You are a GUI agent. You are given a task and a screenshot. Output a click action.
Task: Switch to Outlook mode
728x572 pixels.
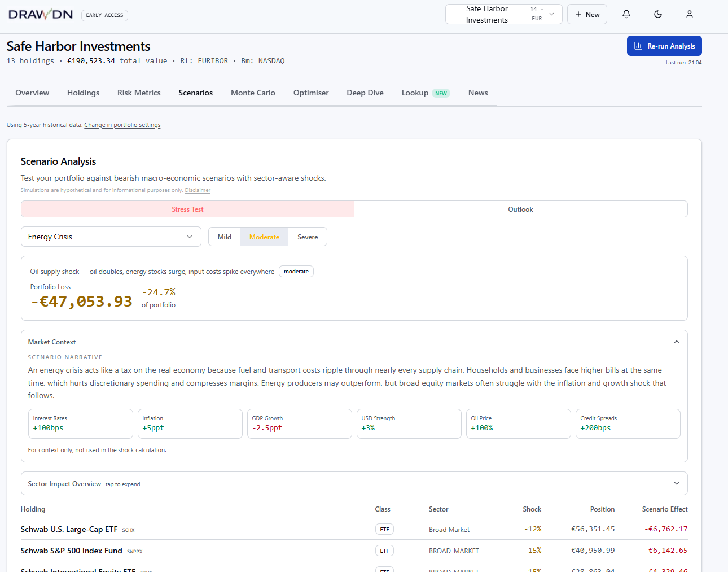(520, 209)
